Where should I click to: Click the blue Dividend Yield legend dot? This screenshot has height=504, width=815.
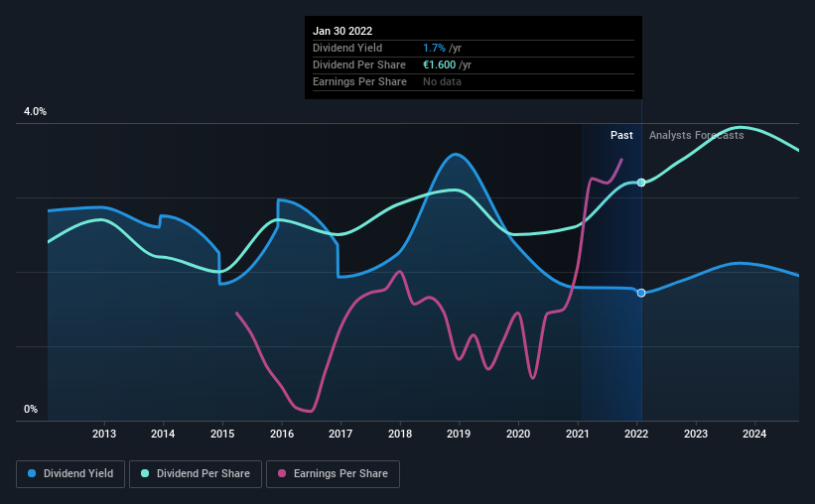tap(32, 473)
